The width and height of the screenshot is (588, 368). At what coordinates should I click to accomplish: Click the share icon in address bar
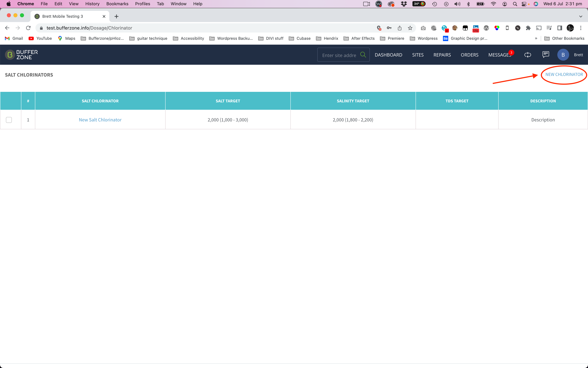pos(400,28)
